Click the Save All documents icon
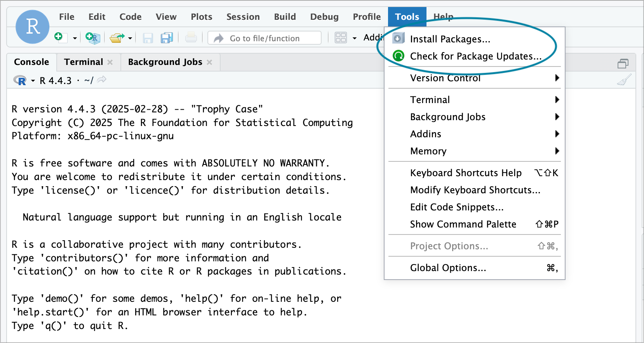644x343 pixels. pyautogui.click(x=167, y=38)
